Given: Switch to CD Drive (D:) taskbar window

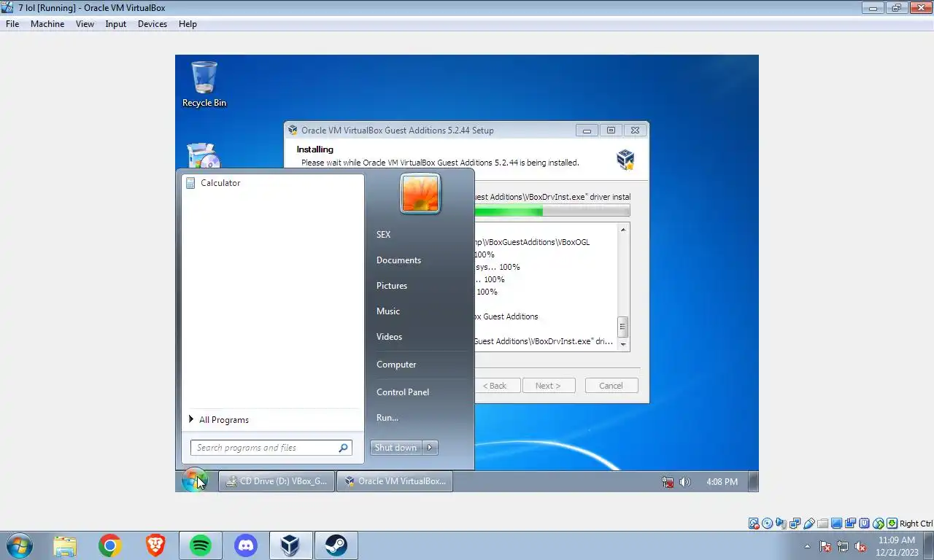Looking at the screenshot, I should click(x=277, y=481).
